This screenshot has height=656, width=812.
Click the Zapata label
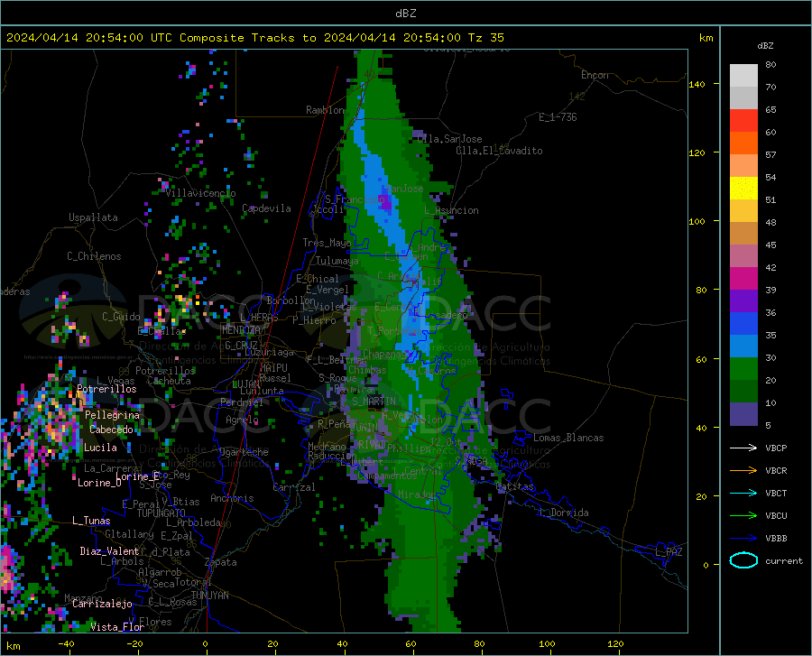[x=221, y=562]
